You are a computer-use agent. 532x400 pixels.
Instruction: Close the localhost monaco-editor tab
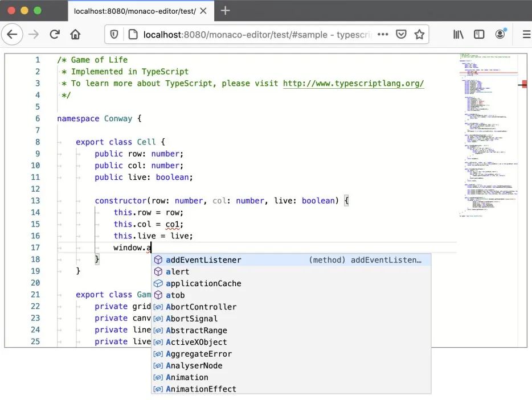203,11
